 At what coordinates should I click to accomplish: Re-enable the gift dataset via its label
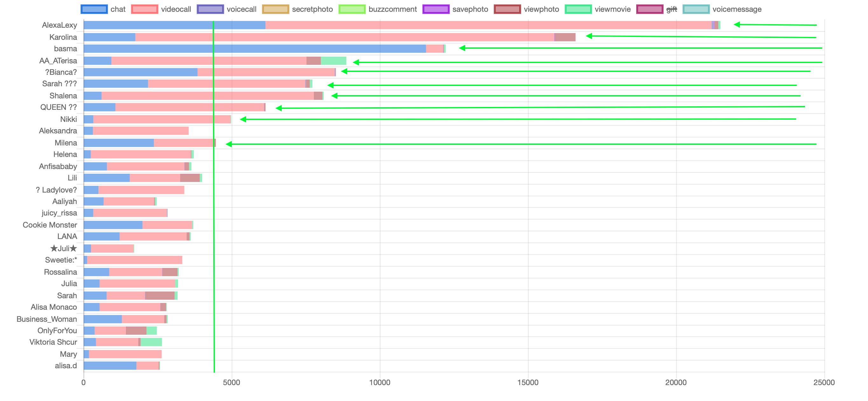672,9
